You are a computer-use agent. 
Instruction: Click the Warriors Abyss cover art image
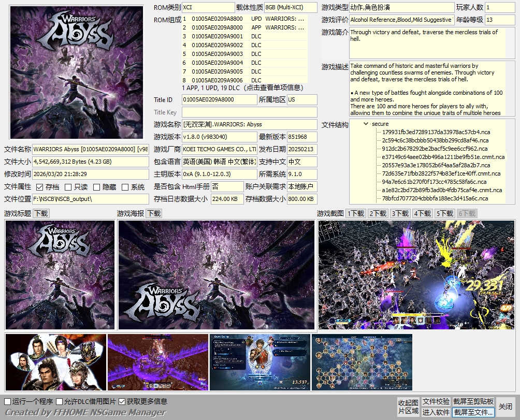coord(77,73)
